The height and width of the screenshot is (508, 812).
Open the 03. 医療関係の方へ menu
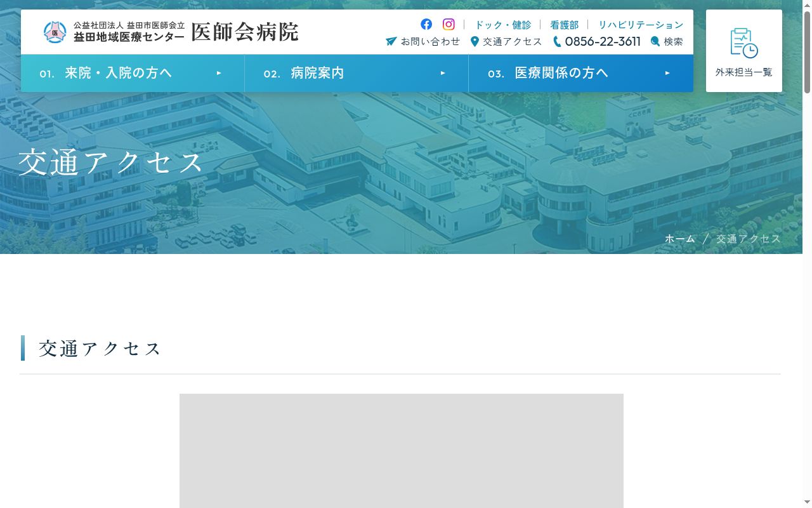(x=581, y=73)
